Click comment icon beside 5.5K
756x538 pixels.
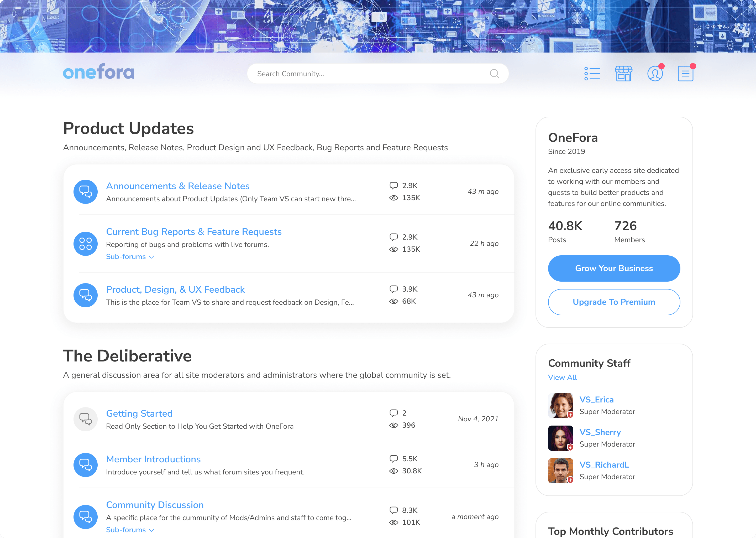pos(393,459)
